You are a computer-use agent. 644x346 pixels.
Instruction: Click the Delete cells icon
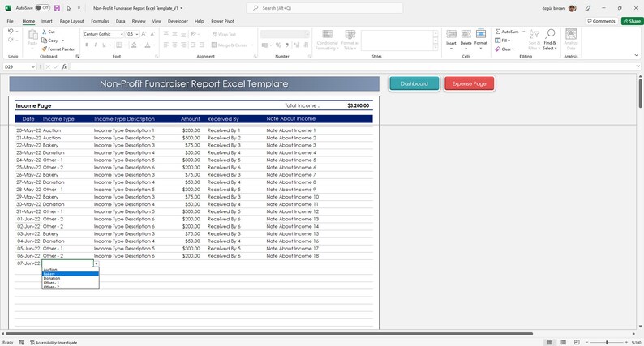[466, 34]
